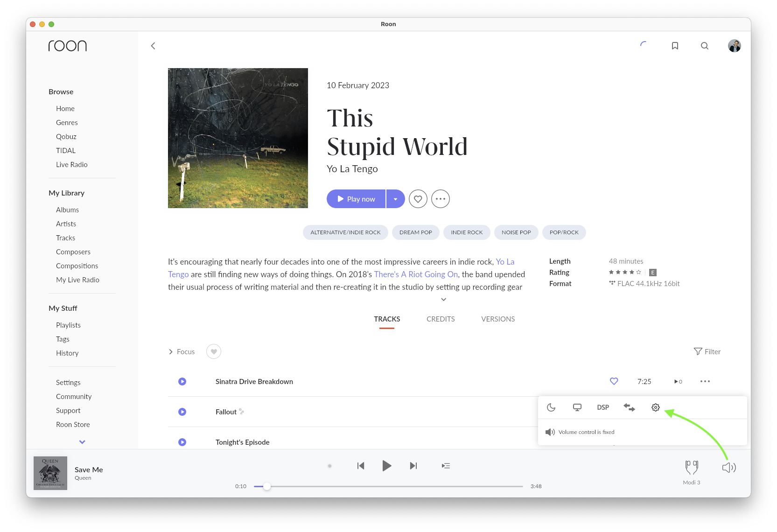The width and height of the screenshot is (777, 532).
Task: Click the Play now button
Action: point(356,199)
